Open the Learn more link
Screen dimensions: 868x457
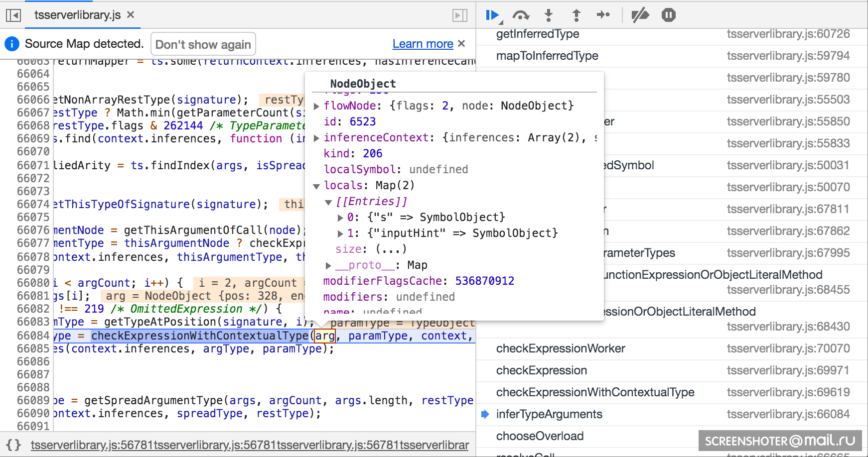[423, 44]
